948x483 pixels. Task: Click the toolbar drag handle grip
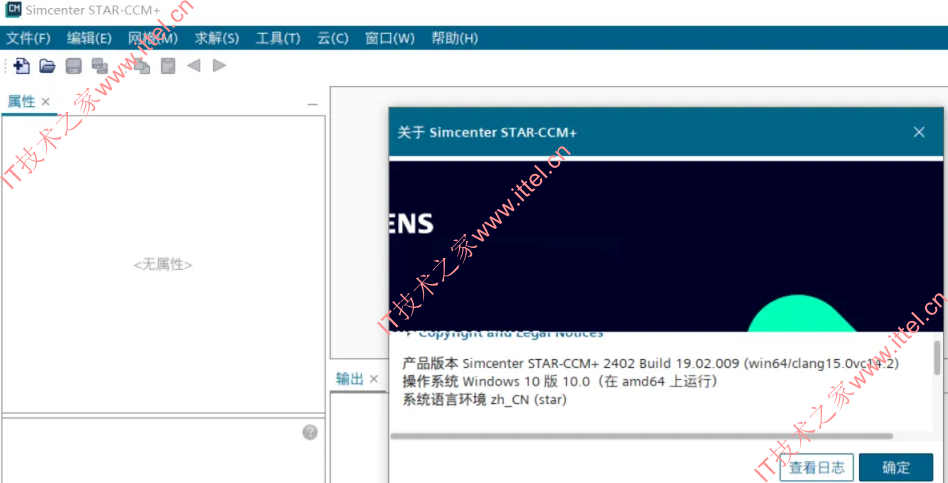pos(5,66)
